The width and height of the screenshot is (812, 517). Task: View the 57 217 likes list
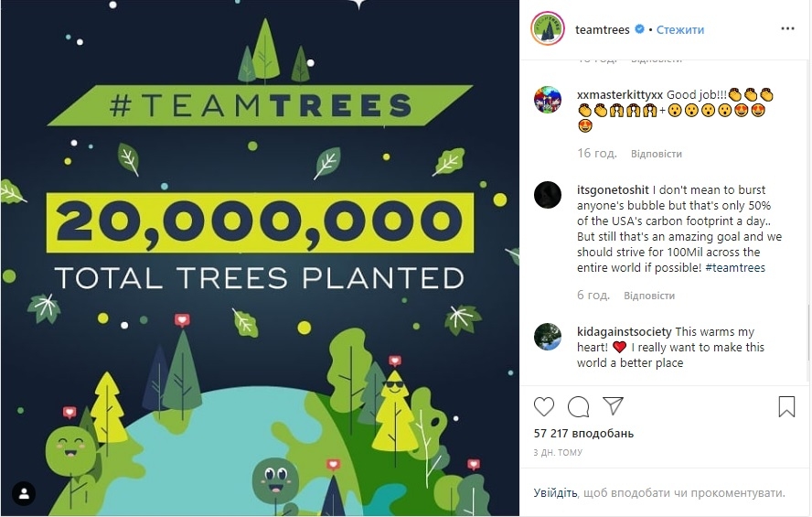point(583,433)
